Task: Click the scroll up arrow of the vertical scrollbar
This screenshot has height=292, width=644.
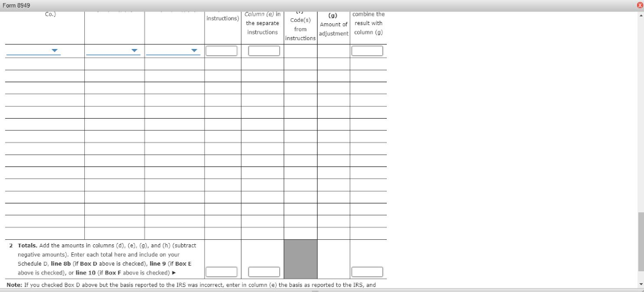Action: point(641,16)
